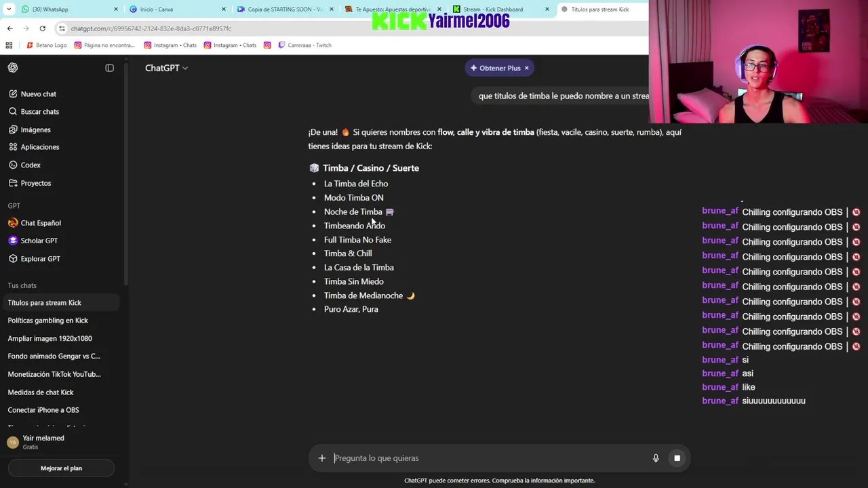
Task: Click the Timba / Casino / Suerte heading
Action: point(371,168)
